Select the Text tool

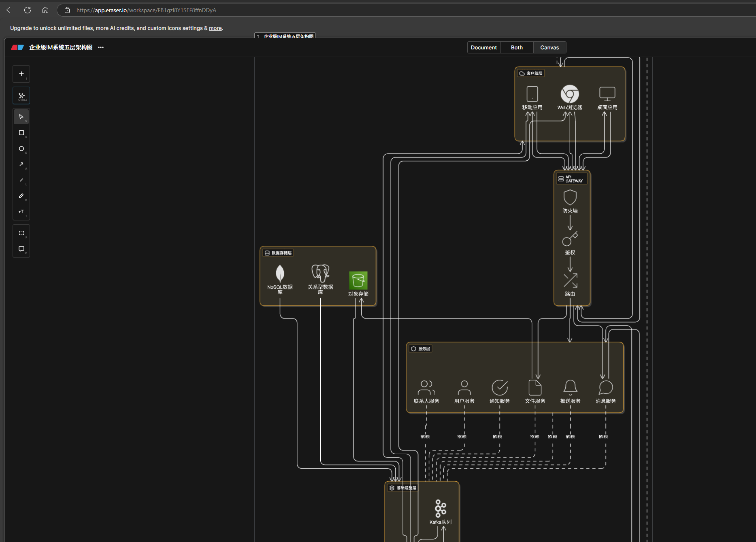[x=21, y=212]
